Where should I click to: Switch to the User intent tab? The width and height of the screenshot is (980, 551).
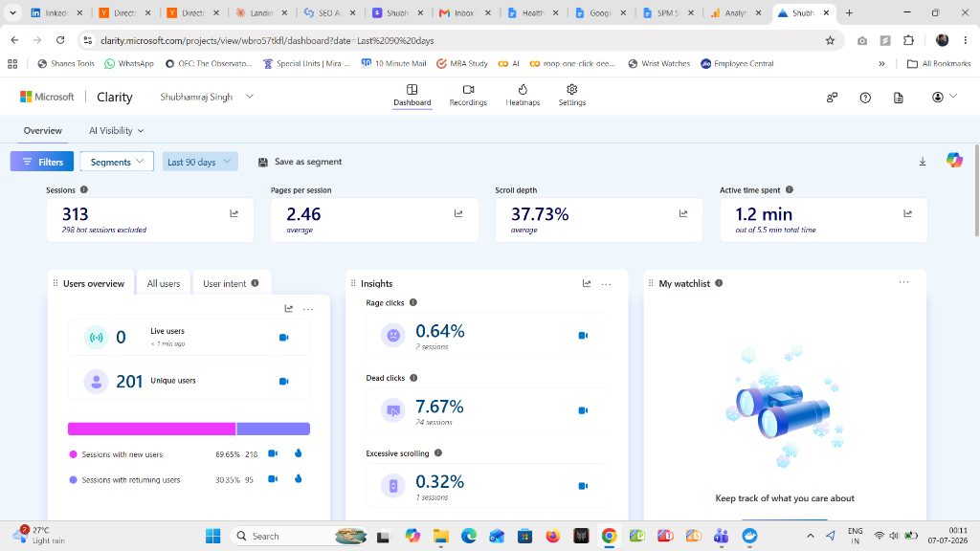tap(230, 283)
